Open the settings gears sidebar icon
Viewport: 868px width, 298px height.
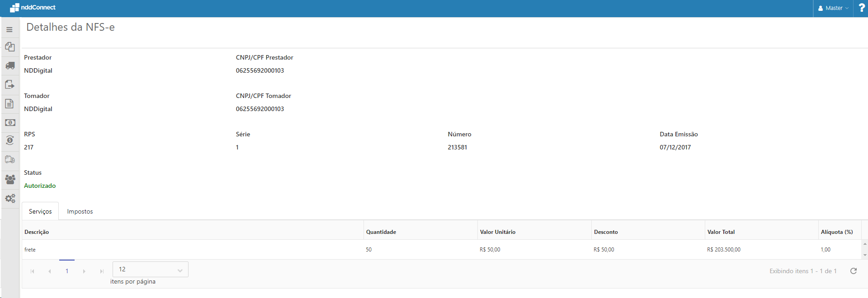pyautogui.click(x=10, y=198)
